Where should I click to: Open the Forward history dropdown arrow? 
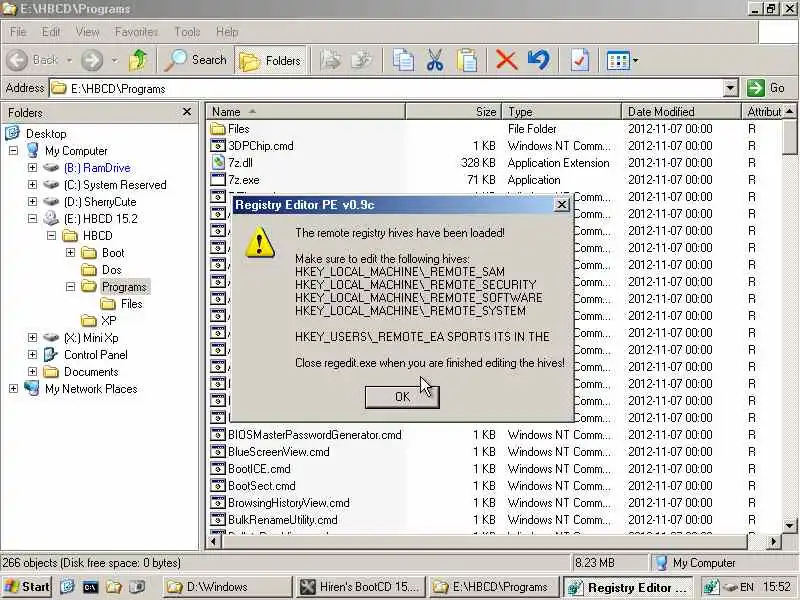point(114,61)
